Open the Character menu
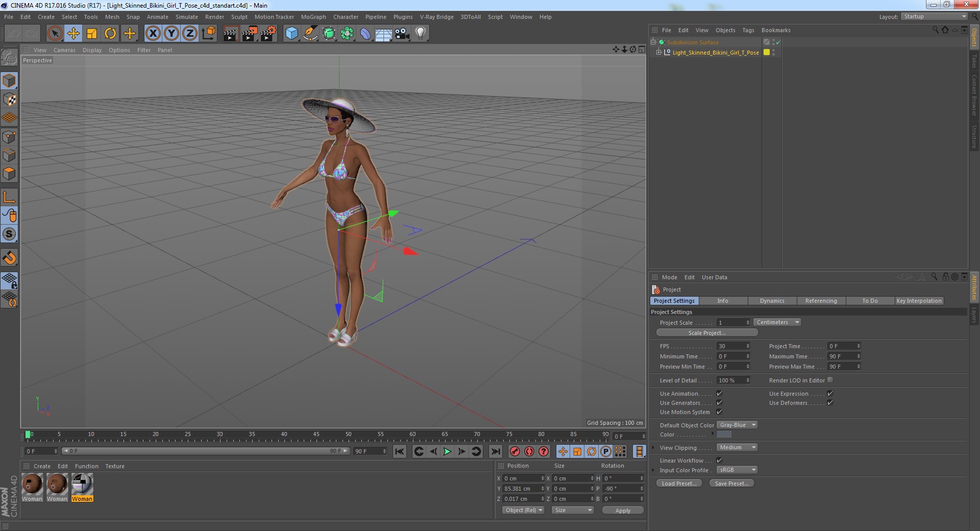The width and height of the screenshot is (980, 531). point(346,17)
